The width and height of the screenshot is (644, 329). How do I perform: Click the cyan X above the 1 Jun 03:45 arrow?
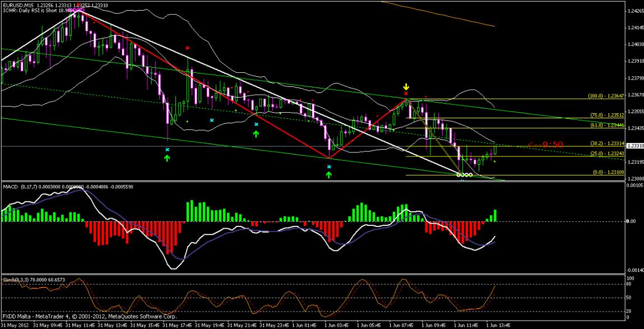click(328, 166)
